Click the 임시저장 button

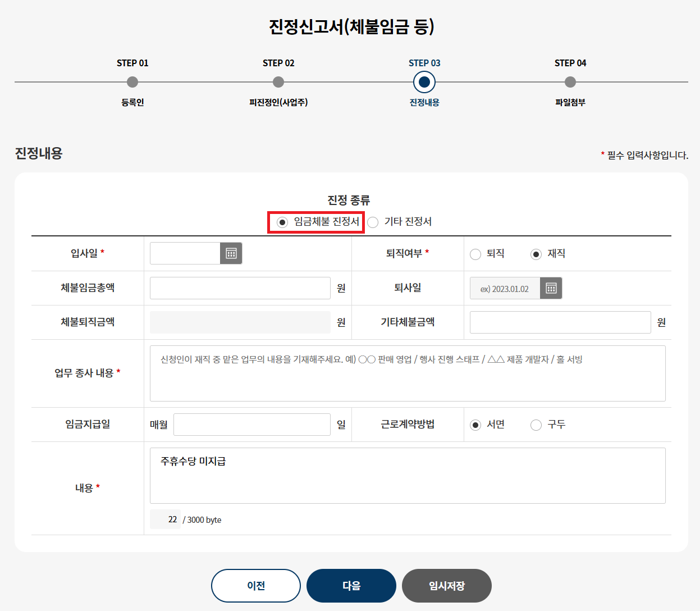click(446, 585)
